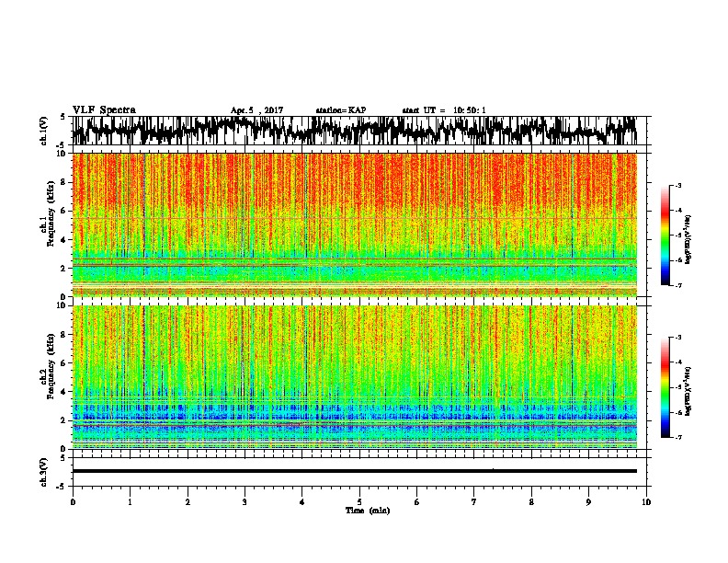Click the "6" kHz tick of ch.2 spectrogram
Image resolution: width=728 pixels, height=563 pixels.
[x=64, y=363]
